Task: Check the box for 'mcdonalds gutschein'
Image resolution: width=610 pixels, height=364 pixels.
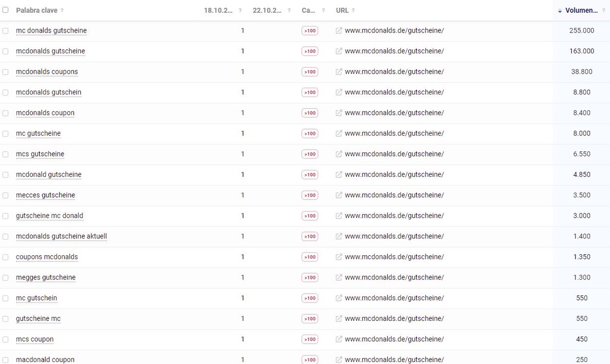Action: coord(5,93)
